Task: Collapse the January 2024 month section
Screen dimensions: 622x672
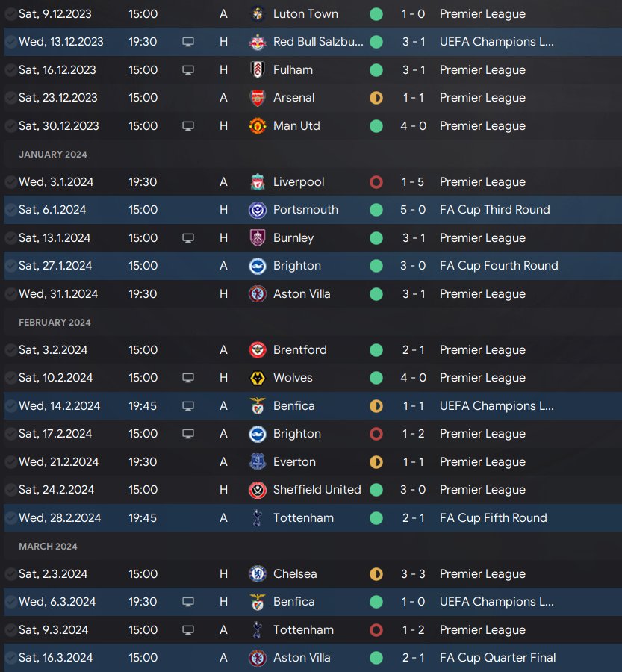Action: point(53,155)
